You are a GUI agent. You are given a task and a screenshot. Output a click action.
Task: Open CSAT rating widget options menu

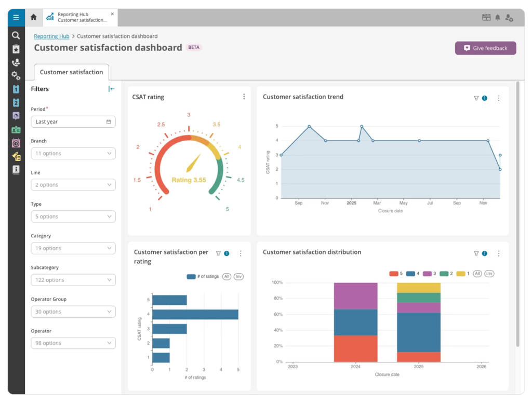pyautogui.click(x=244, y=97)
